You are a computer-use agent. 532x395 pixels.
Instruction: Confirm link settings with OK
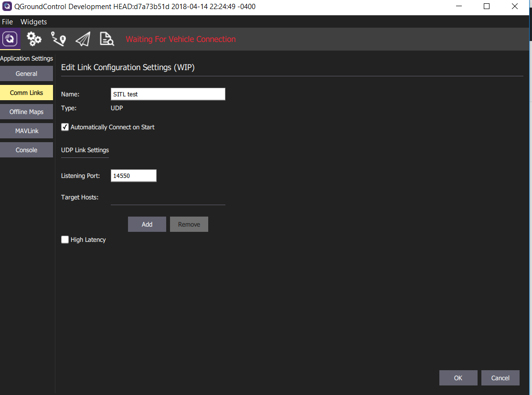(458, 377)
